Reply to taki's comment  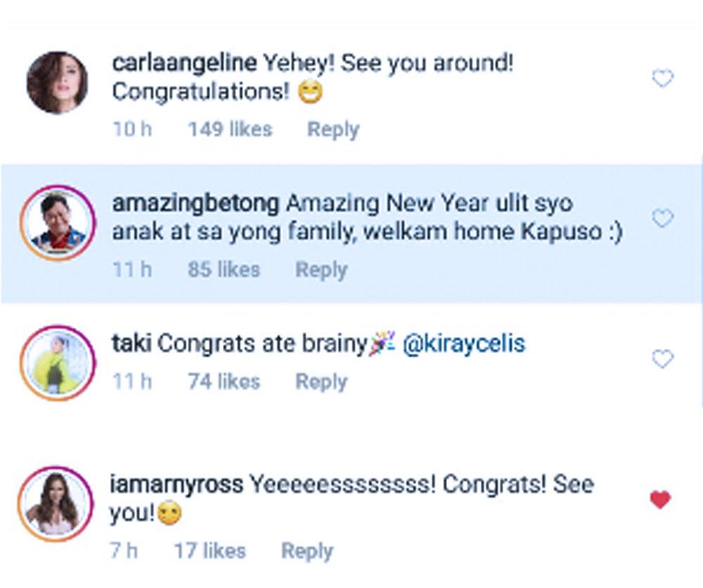(321, 381)
